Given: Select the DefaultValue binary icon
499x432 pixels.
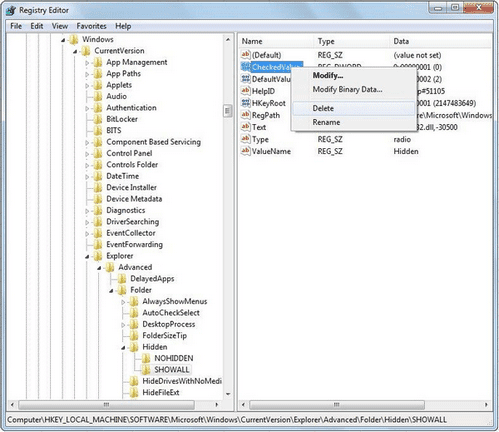Looking at the screenshot, I should coord(246,79).
